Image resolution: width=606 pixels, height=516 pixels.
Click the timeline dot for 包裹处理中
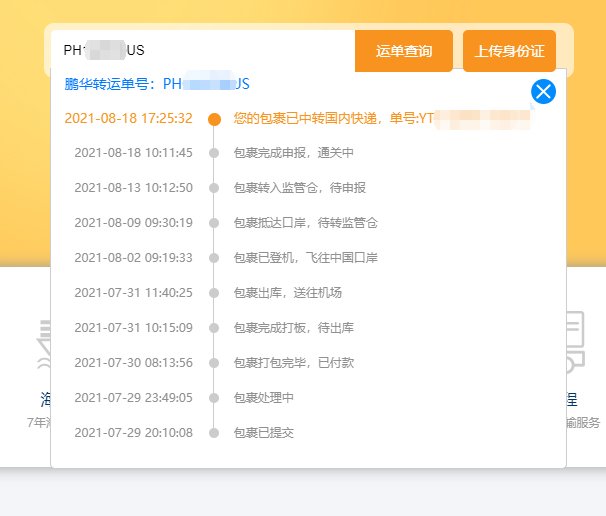tap(214, 398)
